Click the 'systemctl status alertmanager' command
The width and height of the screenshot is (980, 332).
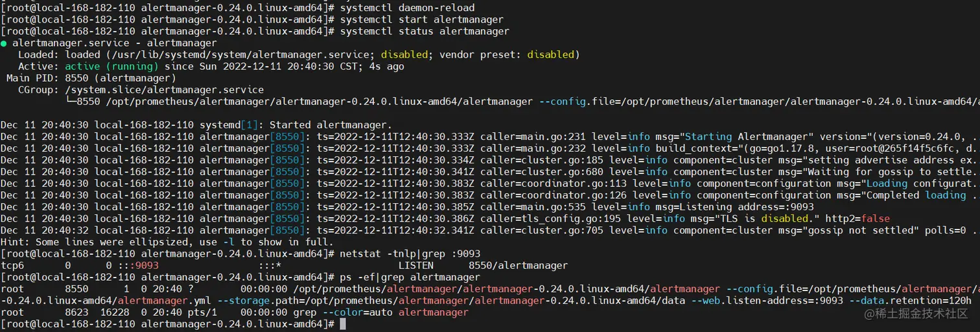(x=425, y=31)
